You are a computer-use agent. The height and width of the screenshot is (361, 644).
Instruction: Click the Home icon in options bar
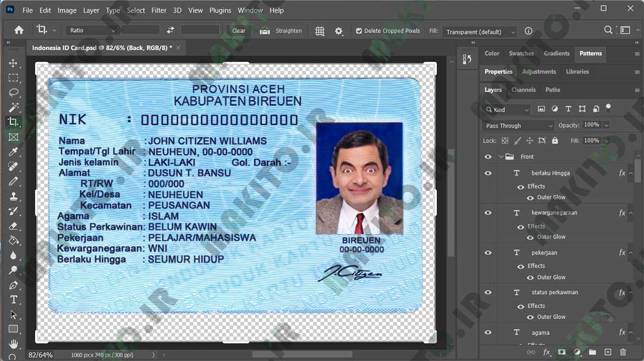coord(19,30)
